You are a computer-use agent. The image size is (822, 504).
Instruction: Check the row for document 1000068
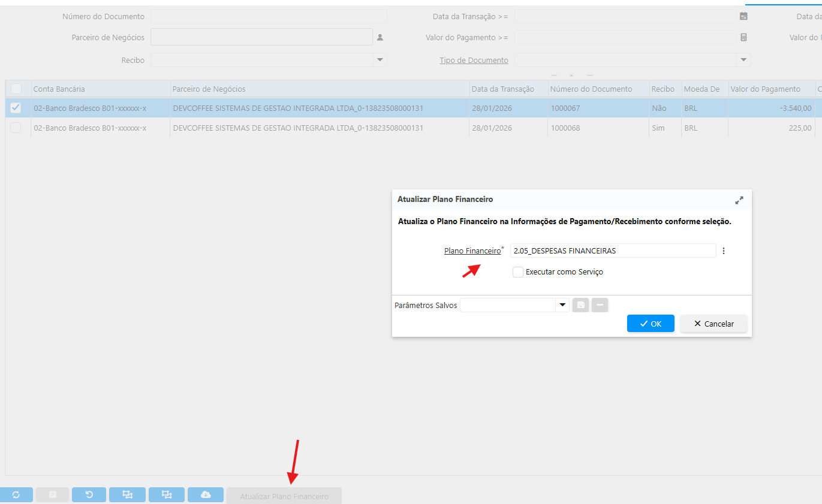point(16,128)
